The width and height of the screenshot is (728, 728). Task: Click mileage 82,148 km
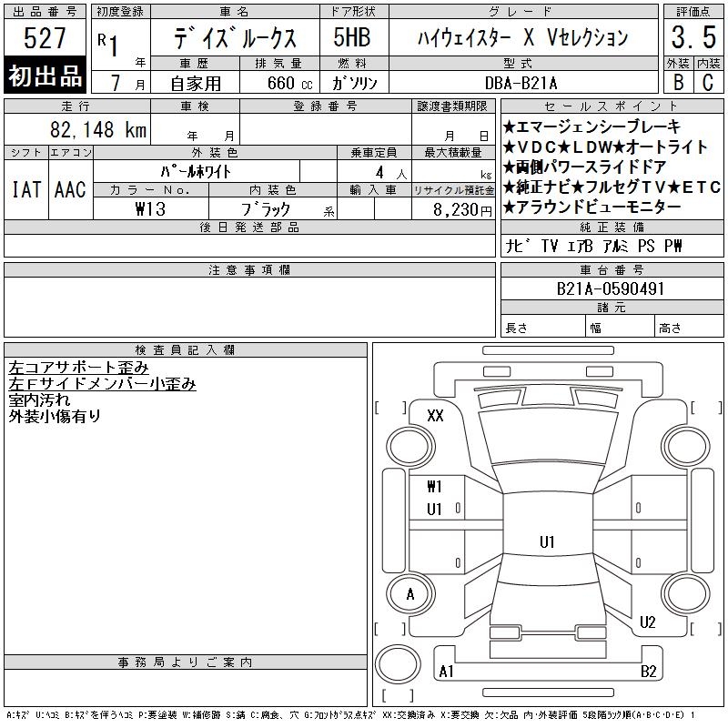tap(98, 129)
